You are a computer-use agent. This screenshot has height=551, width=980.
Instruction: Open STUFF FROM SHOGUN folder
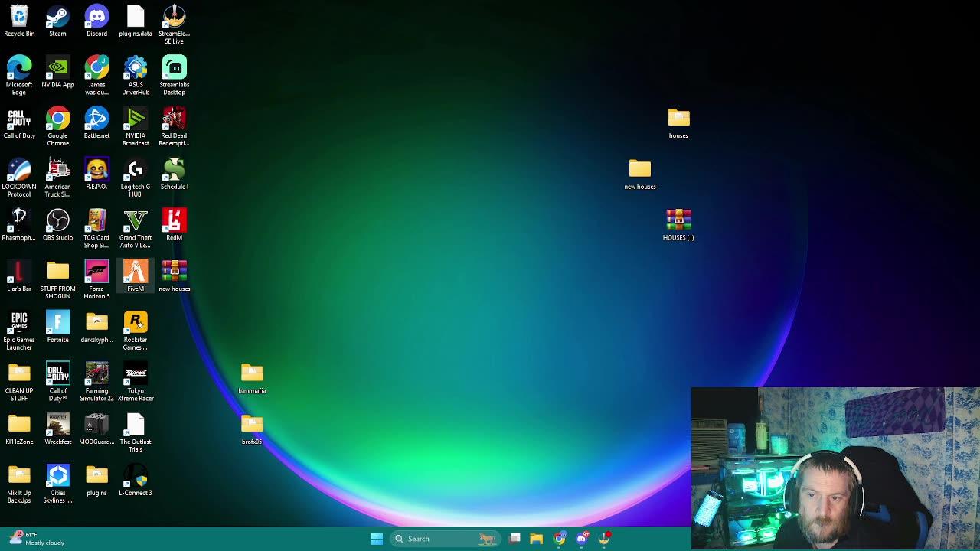(x=57, y=279)
